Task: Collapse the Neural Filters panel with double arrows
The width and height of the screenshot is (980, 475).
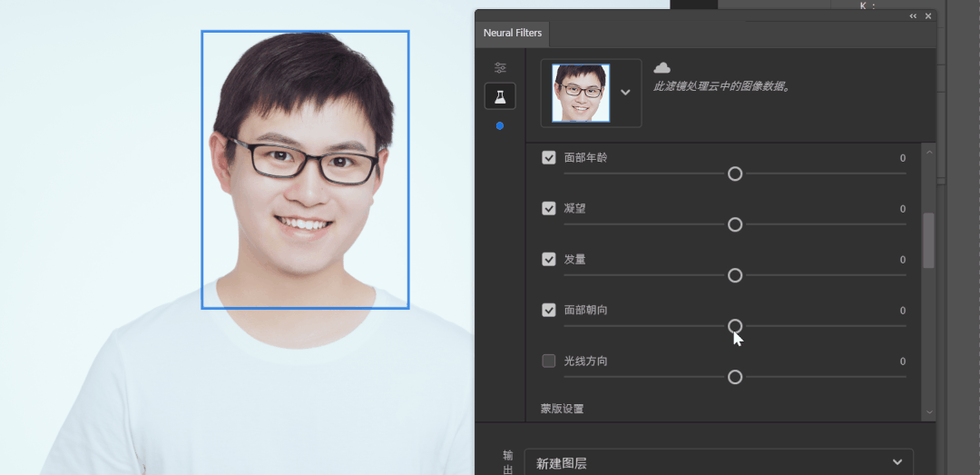Action: click(913, 16)
